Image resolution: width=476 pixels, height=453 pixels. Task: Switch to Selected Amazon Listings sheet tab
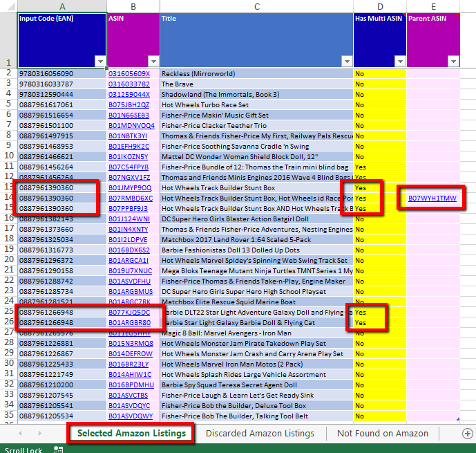pos(131,433)
